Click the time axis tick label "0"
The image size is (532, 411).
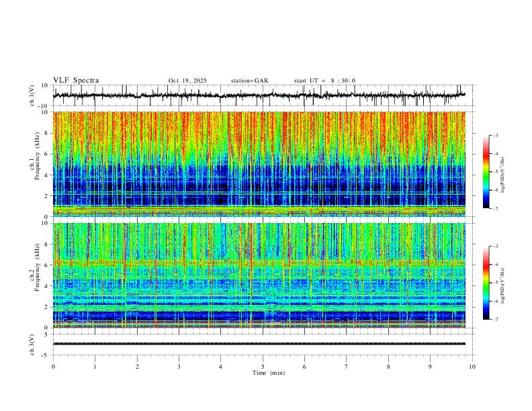click(53, 367)
